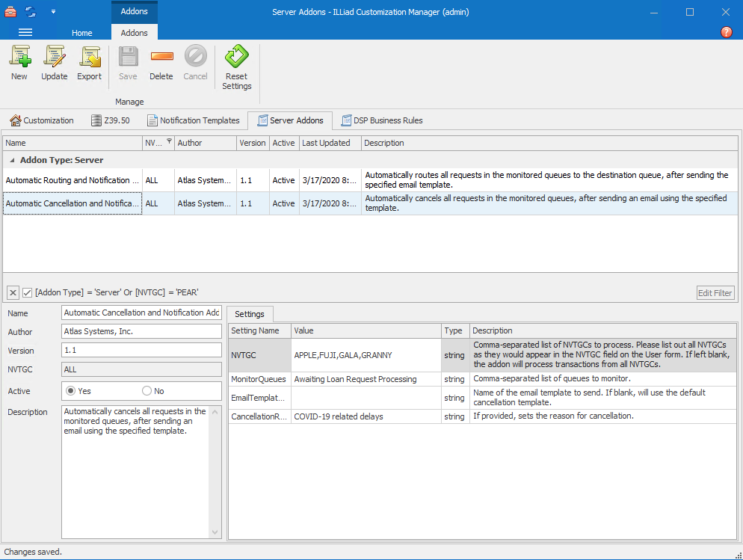Click the refresh icon in title bar
The height and width of the screenshot is (560, 743).
[31, 12]
